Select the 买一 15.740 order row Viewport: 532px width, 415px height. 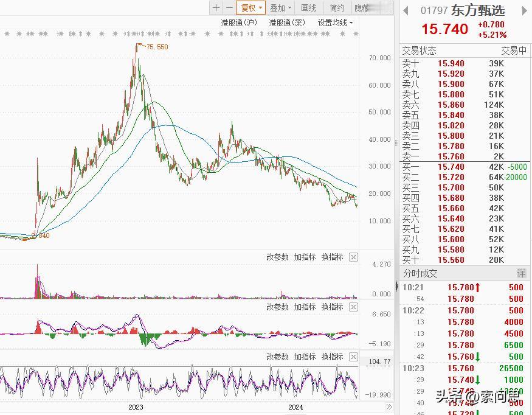464,167
